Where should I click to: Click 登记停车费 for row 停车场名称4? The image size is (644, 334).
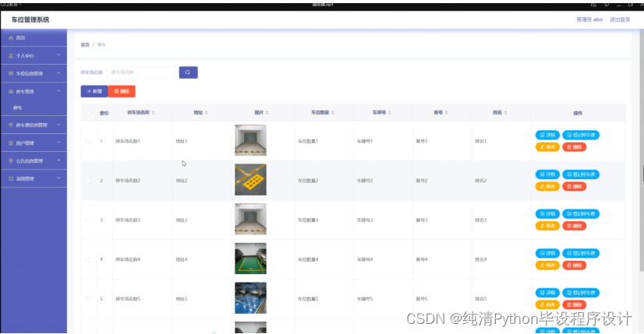(581, 253)
